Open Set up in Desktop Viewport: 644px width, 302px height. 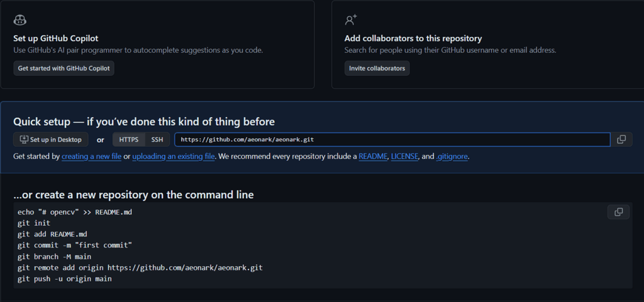pyautogui.click(x=51, y=140)
